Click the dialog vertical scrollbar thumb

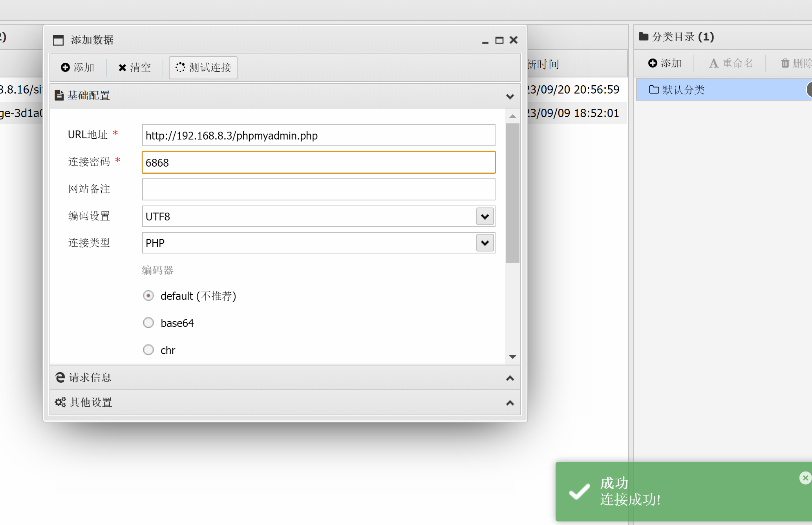point(512,193)
